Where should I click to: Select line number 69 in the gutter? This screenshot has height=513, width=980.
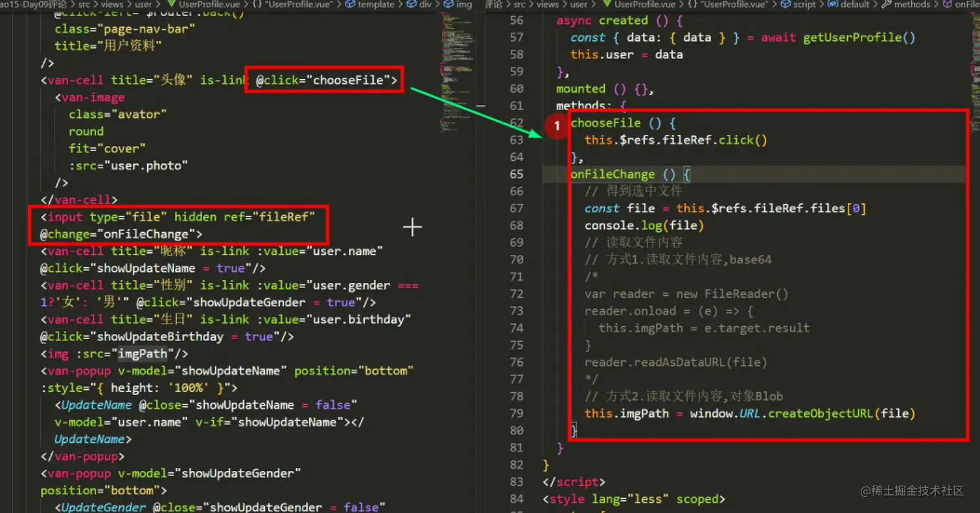click(x=517, y=243)
